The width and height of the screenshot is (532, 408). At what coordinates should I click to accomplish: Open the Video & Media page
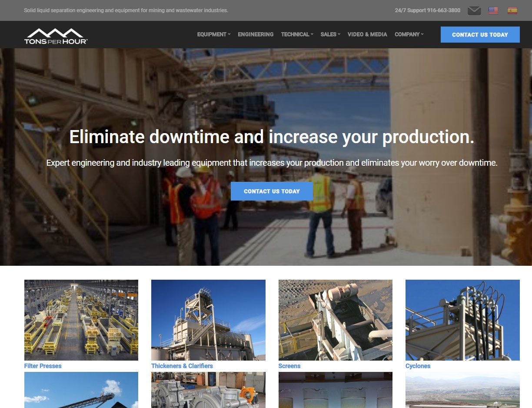pos(367,34)
